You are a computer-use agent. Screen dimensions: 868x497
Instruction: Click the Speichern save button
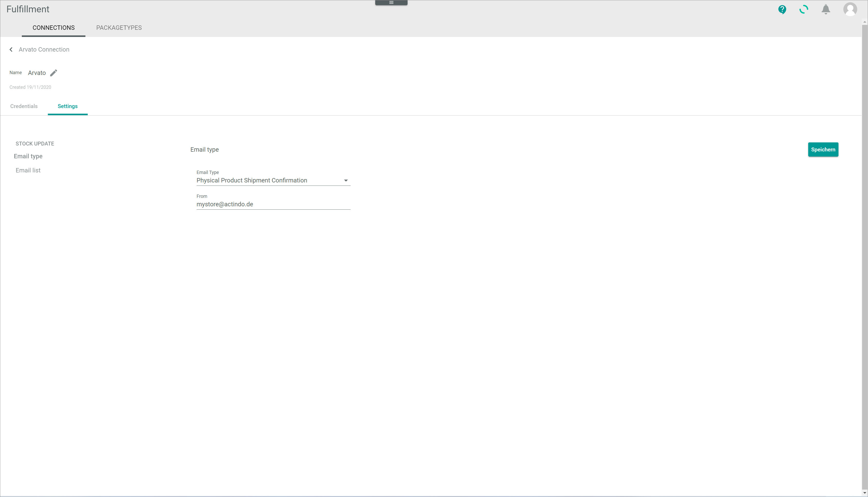click(823, 150)
